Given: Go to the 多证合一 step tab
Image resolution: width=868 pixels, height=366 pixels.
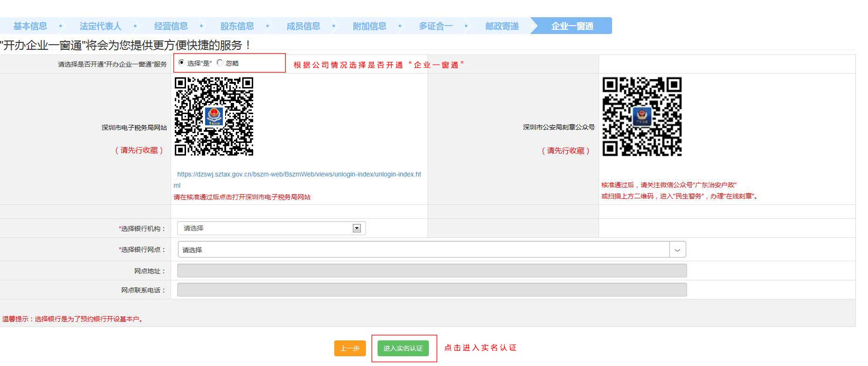Looking at the screenshot, I should [x=436, y=26].
